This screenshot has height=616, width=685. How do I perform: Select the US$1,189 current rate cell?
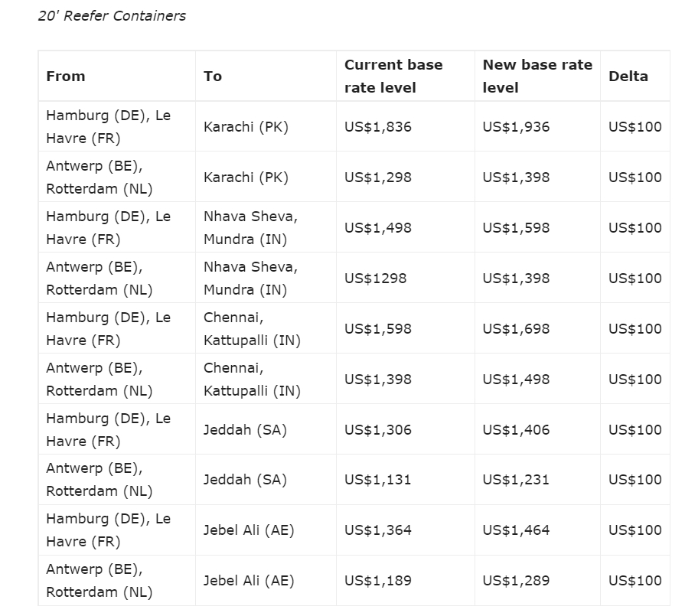tap(378, 581)
